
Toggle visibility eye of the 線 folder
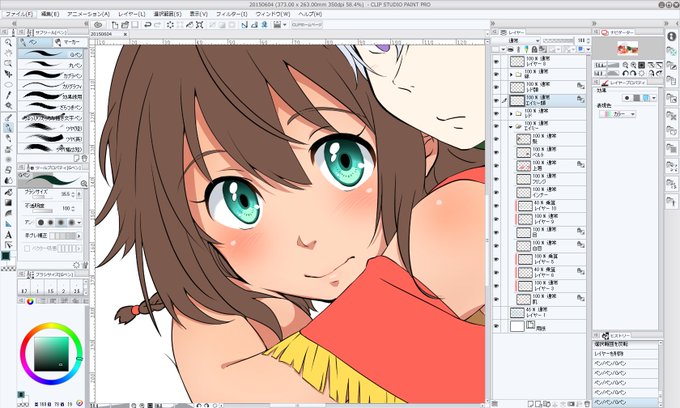coord(496,75)
